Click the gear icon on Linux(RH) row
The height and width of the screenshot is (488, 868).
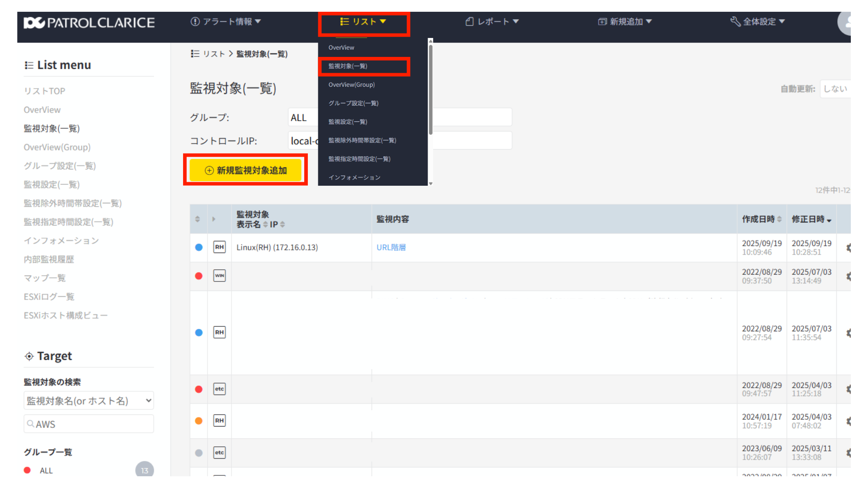pyautogui.click(x=848, y=248)
